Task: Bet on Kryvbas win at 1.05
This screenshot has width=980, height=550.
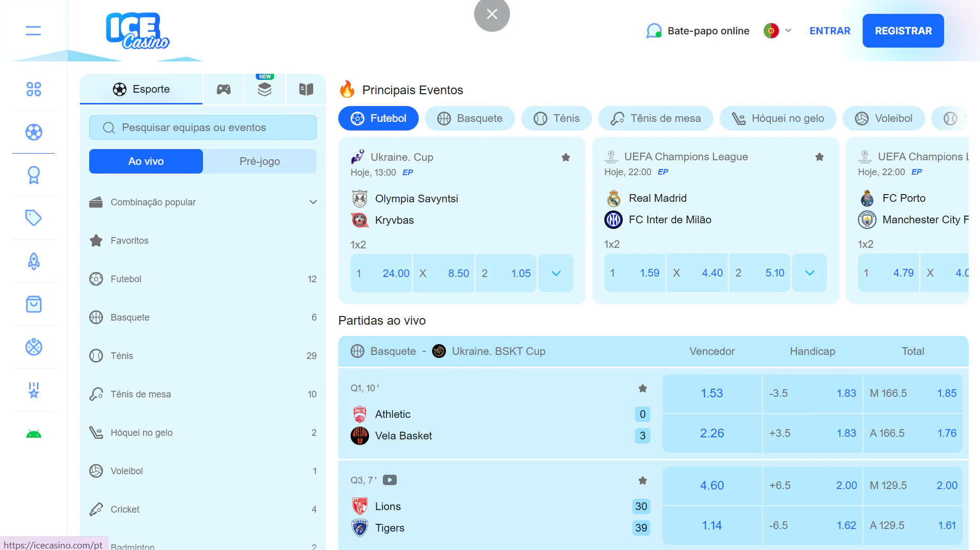Action: 506,273
